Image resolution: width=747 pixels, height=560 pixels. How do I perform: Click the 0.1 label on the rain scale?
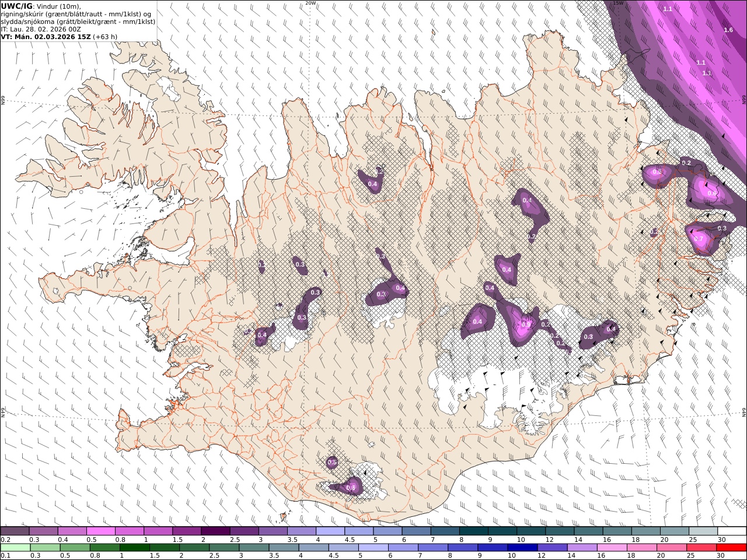pos(5,556)
